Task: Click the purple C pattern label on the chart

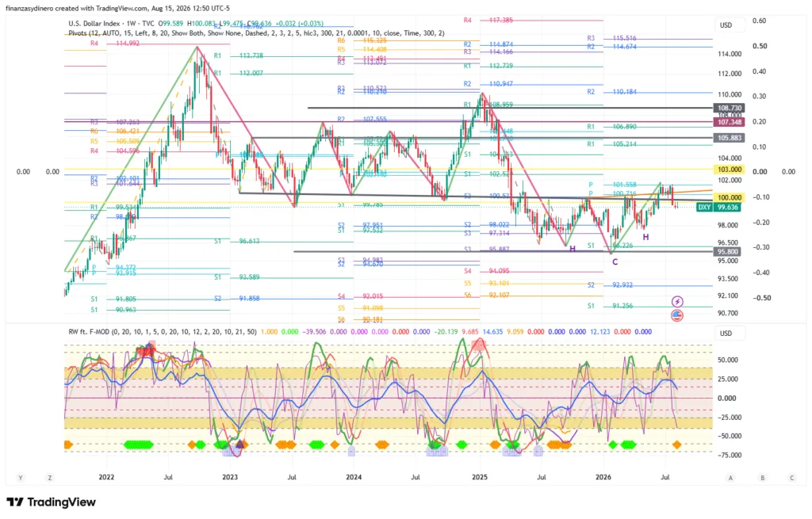Action: [x=615, y=261]
